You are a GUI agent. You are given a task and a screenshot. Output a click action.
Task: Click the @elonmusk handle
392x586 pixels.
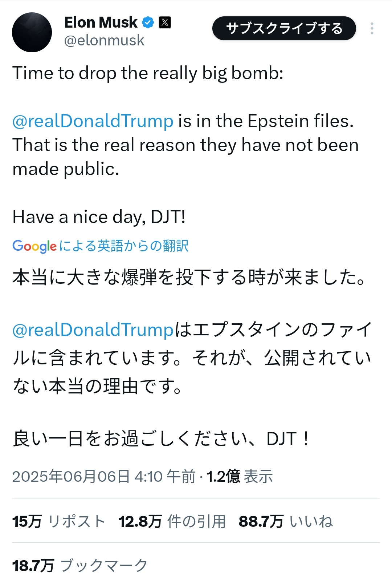click(x=104, y=41)
